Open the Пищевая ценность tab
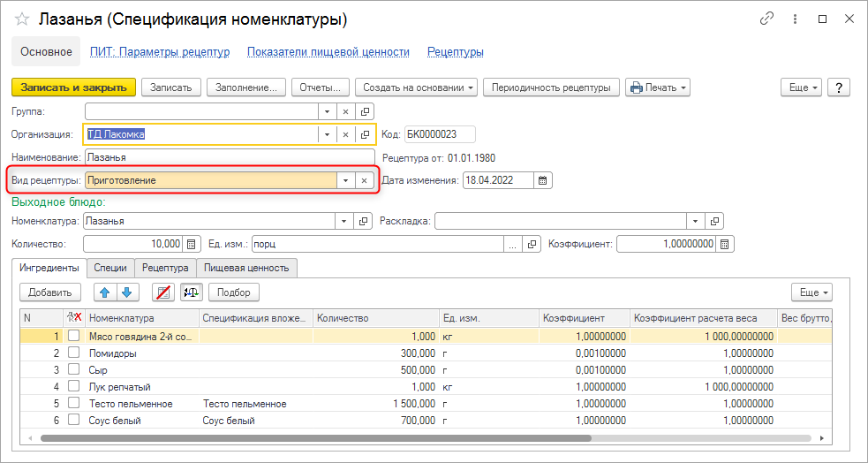 click(x=246, y=268)
